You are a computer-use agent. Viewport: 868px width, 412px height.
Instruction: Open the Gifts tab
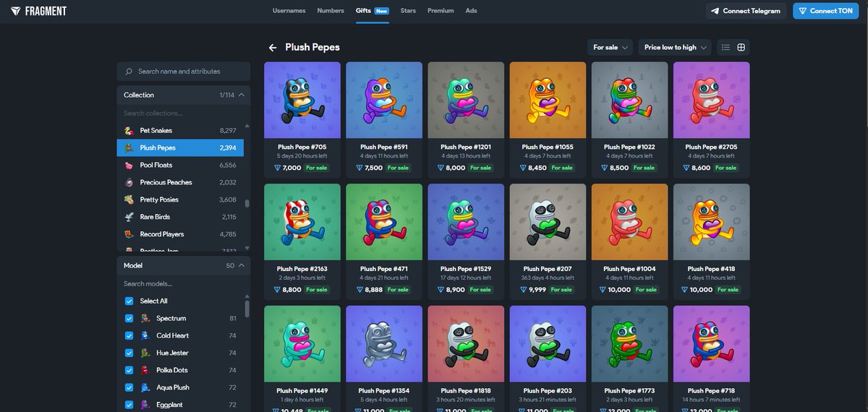click(x=372, y=11)
